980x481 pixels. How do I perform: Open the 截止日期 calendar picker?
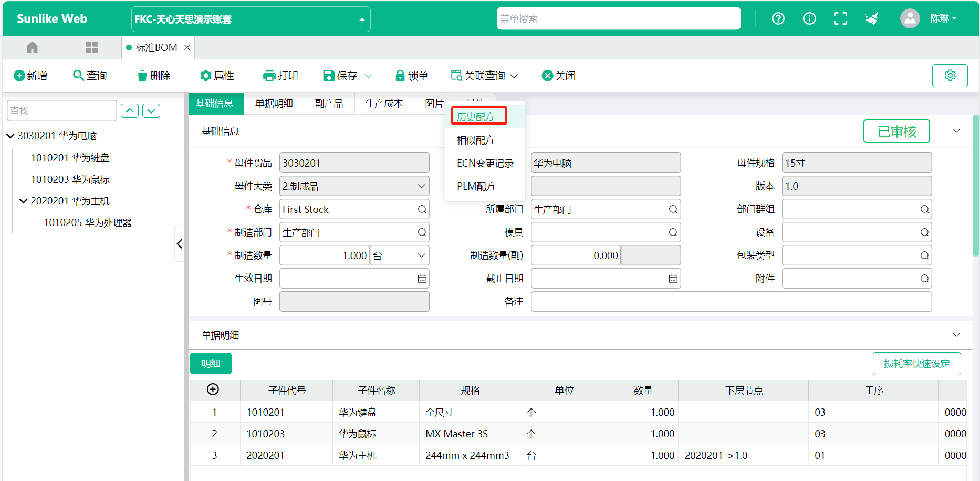[x=673, y=279]
